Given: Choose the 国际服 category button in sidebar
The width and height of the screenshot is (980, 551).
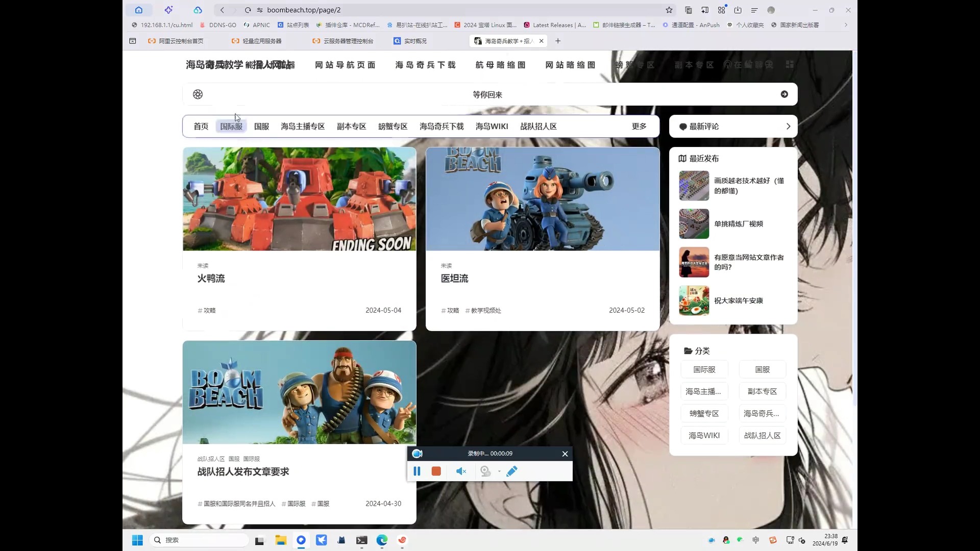Looking at the screenshot, I should pyautogui.click(x=704, y=369).
